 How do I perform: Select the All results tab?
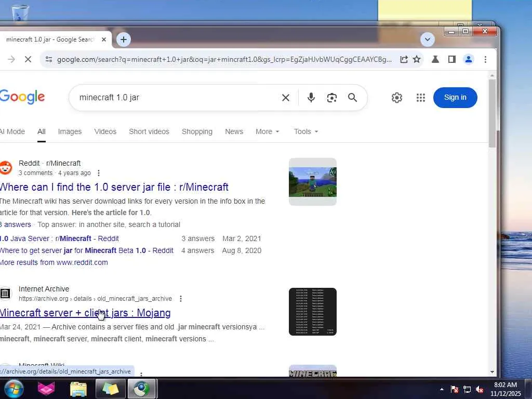tap(42, 131)
